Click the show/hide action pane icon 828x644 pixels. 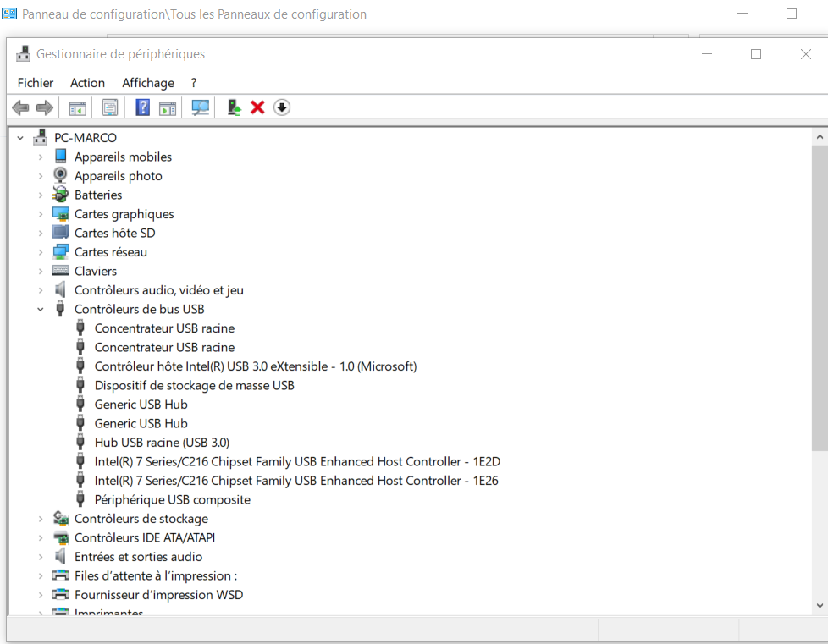[168, 107]
